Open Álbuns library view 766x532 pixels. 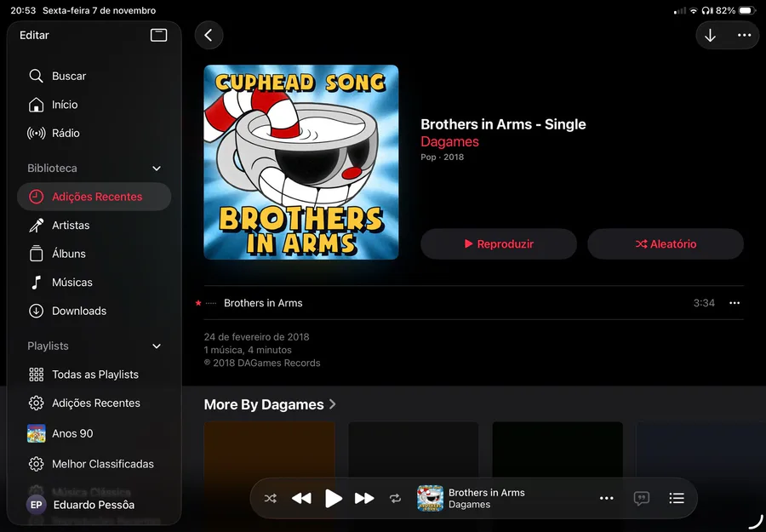pyautogui.click(x=94, y=254)
